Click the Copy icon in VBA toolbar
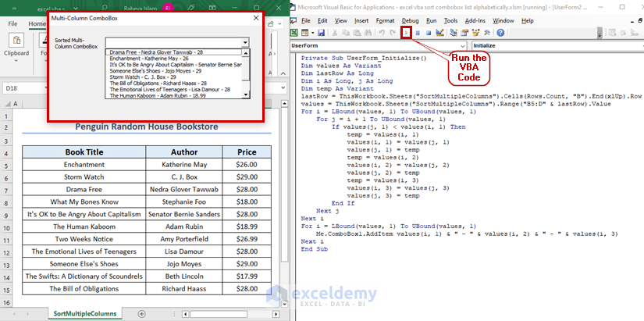This screenshot has height=321, width=644. [x=346, y=33]
